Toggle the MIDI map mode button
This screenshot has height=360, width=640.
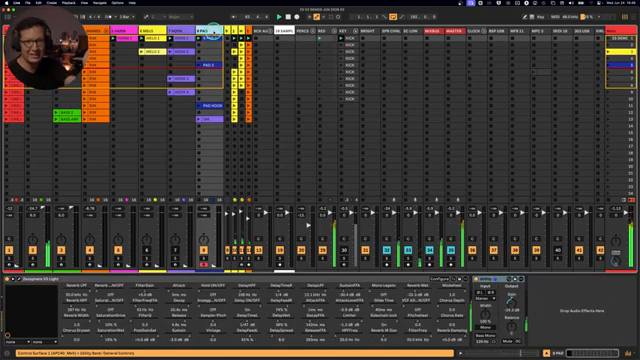(555, 17)
